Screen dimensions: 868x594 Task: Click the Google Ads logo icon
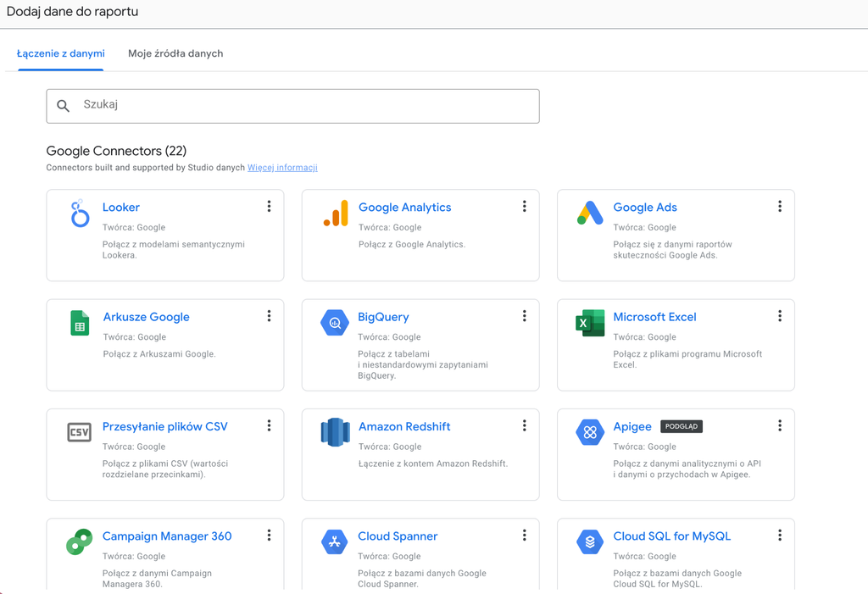point(590,213)
